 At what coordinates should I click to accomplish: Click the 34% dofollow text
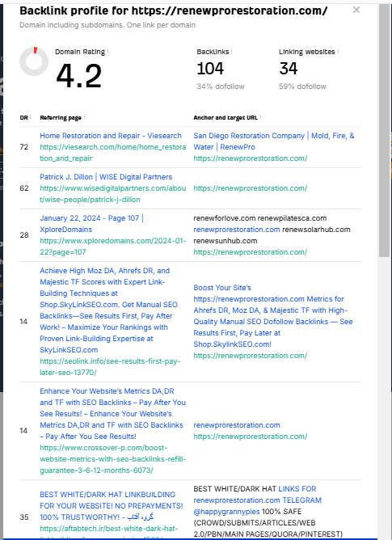[x=221, y=86]
